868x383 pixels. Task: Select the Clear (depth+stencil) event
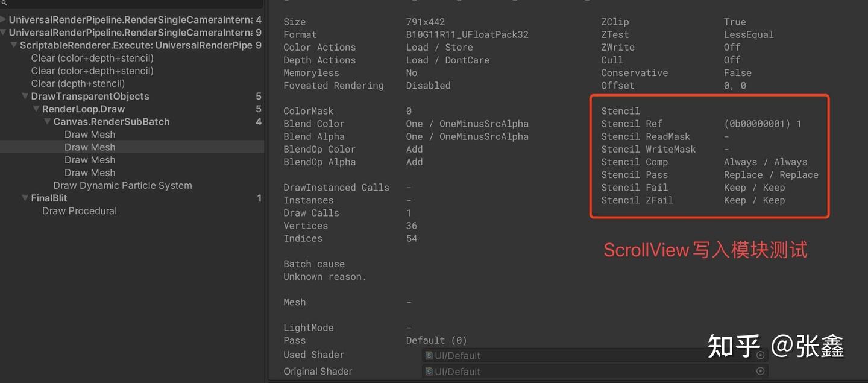(x=78, y=83)
